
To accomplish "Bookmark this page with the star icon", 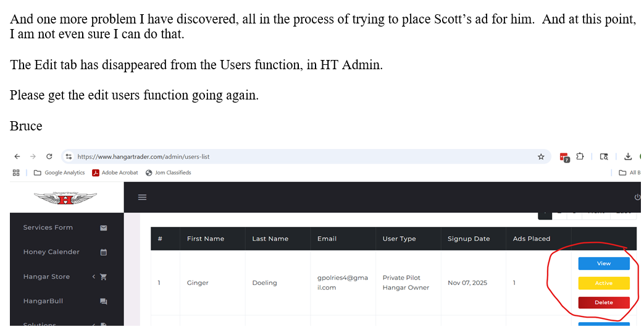I will (x=541, y=157).
